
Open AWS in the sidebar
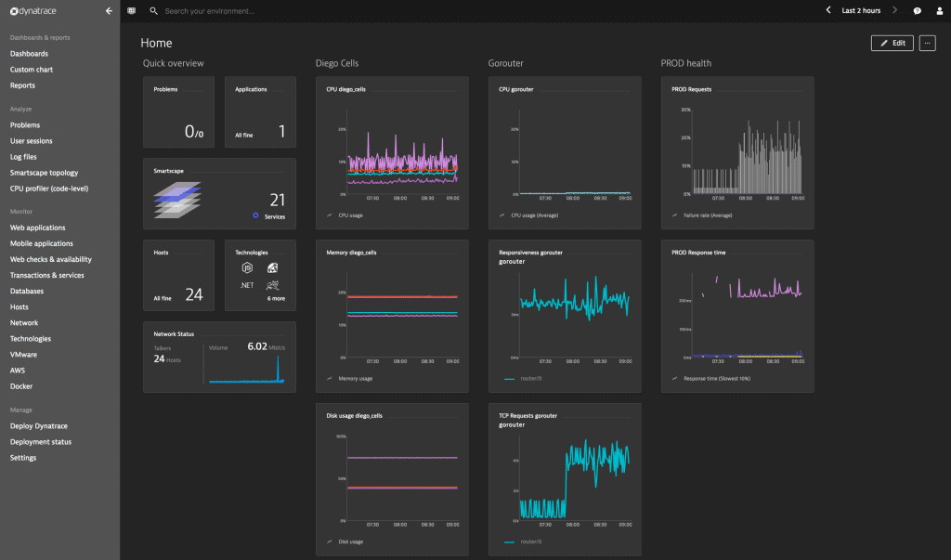18,371
